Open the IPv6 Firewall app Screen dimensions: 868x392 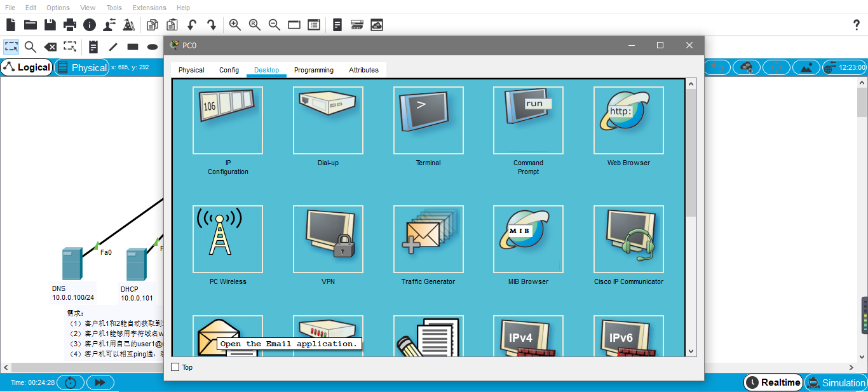click(x=628, y=335)
